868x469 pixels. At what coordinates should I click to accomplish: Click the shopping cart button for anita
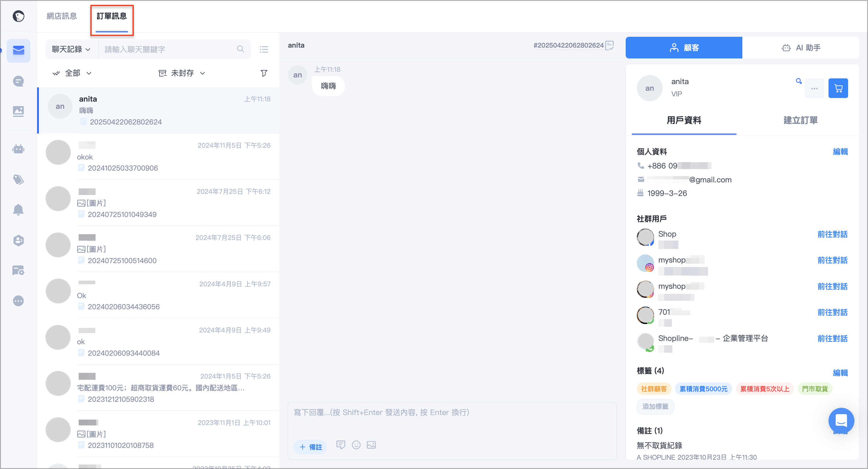tap(838, 88)
